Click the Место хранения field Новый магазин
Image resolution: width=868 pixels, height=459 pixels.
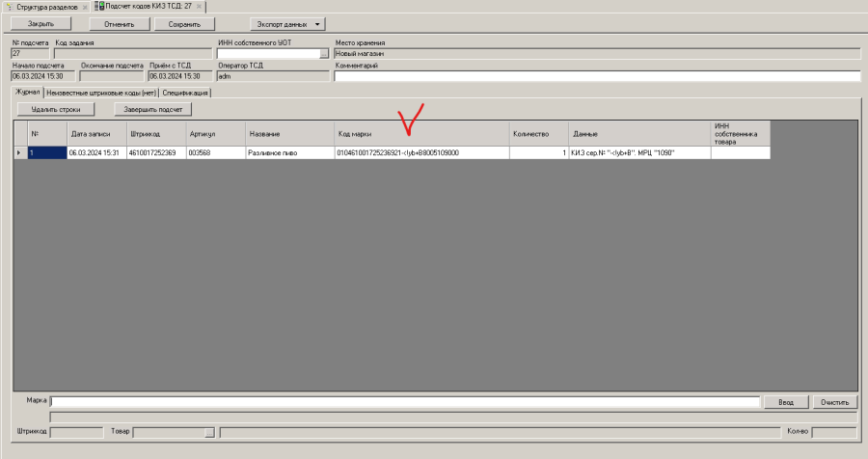pyautogui.click(x=597, y=54)
